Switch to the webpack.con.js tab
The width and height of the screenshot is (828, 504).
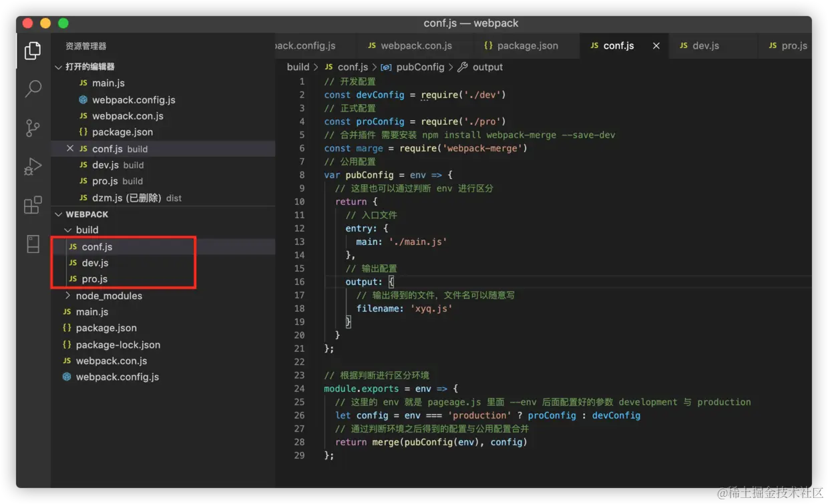(410, 46)
